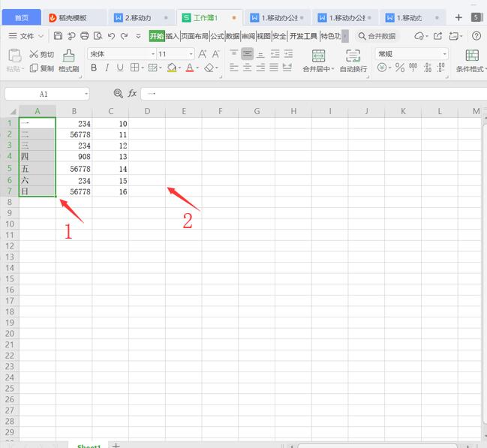Switch to the 插入 ribbon tab
487x448 pixels.
pyautogui.click(x=172, y=36)
